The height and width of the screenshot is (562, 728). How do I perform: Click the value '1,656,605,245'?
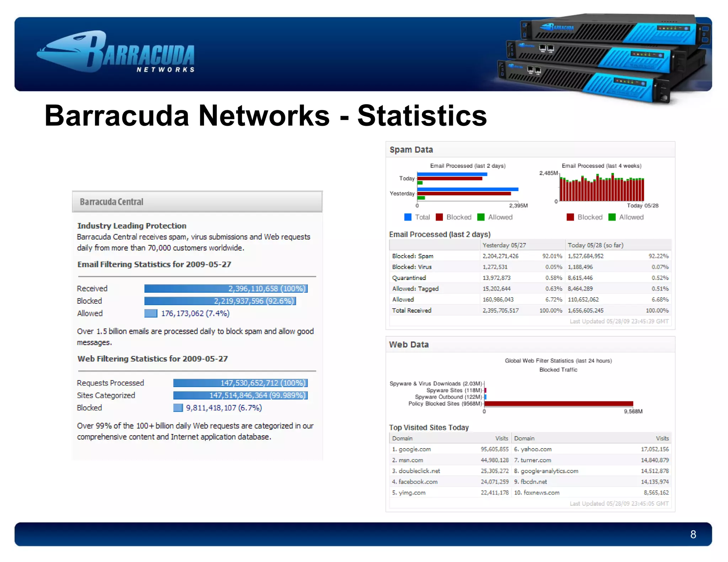585,310
